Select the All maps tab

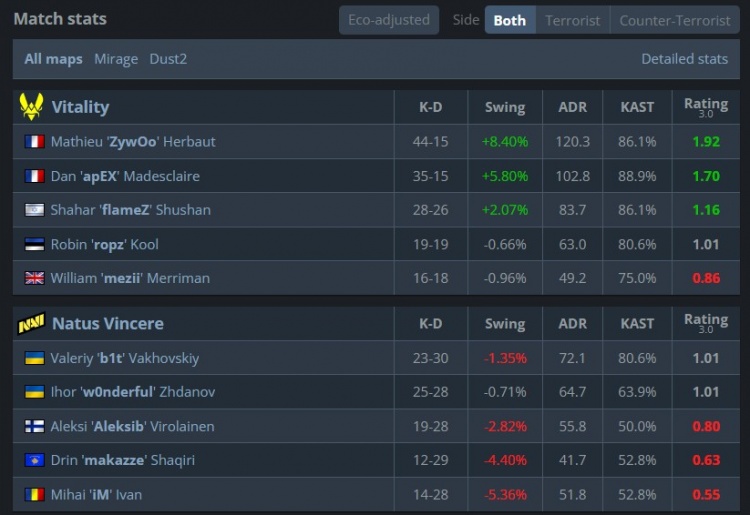tap(53, 59)
